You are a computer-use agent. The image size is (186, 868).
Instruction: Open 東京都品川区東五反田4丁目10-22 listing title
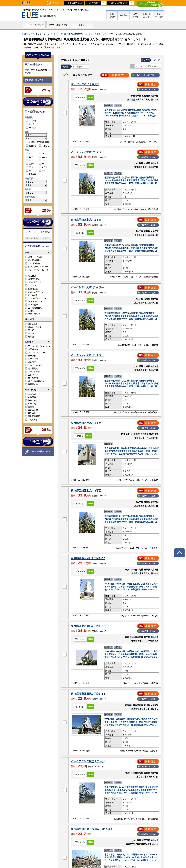pyautogui.click(x=92, y=829)
